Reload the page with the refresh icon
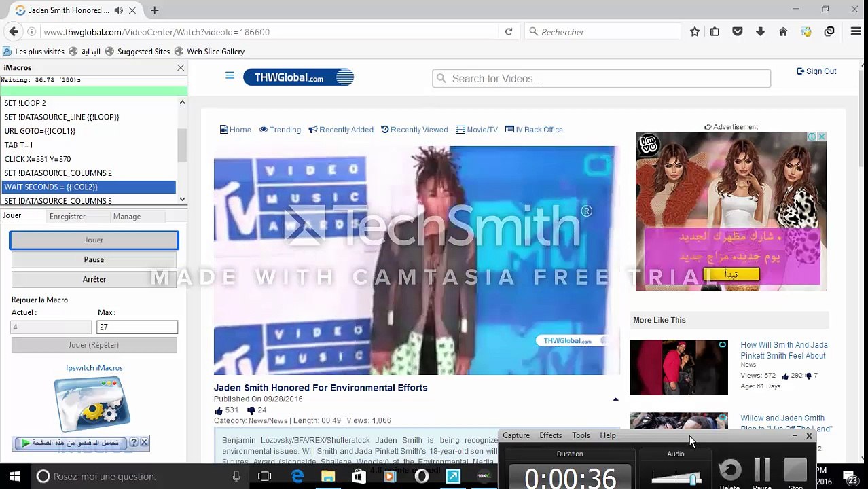 coord(508,31)
